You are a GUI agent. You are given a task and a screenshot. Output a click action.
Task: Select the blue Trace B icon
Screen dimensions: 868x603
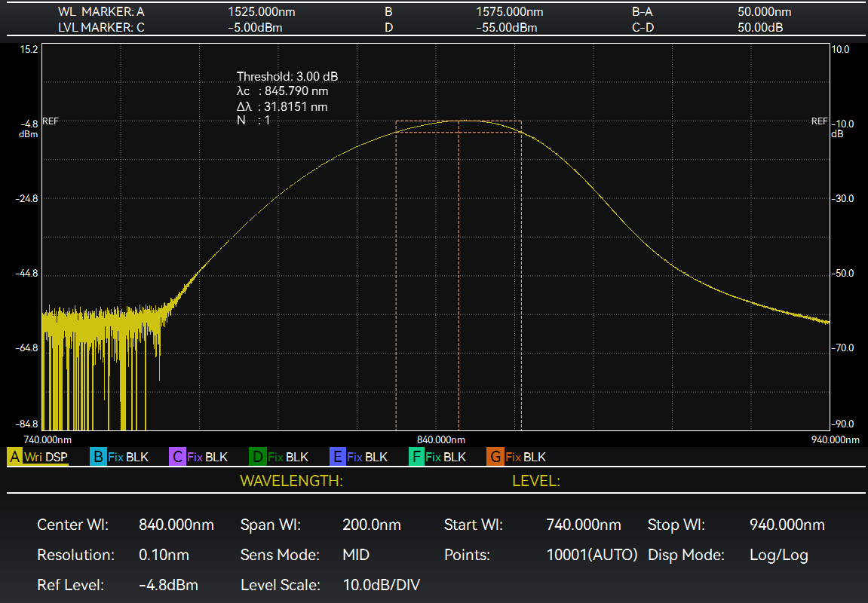(x=97, y=457)
